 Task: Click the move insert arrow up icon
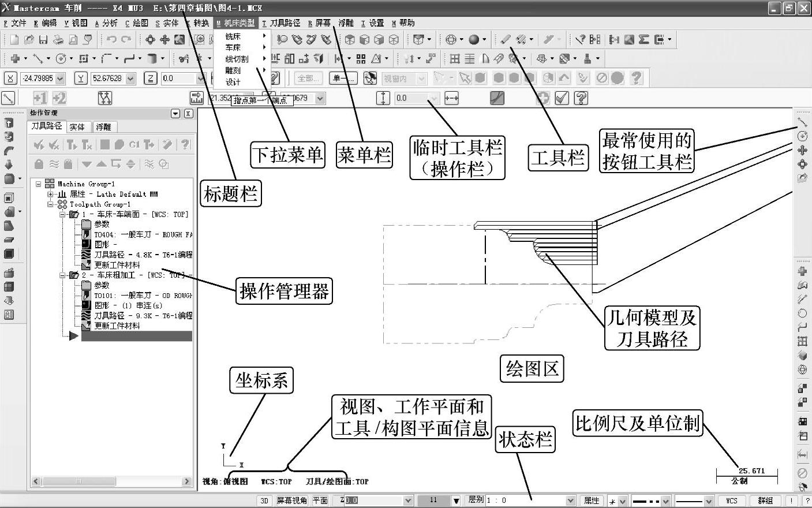101,164
